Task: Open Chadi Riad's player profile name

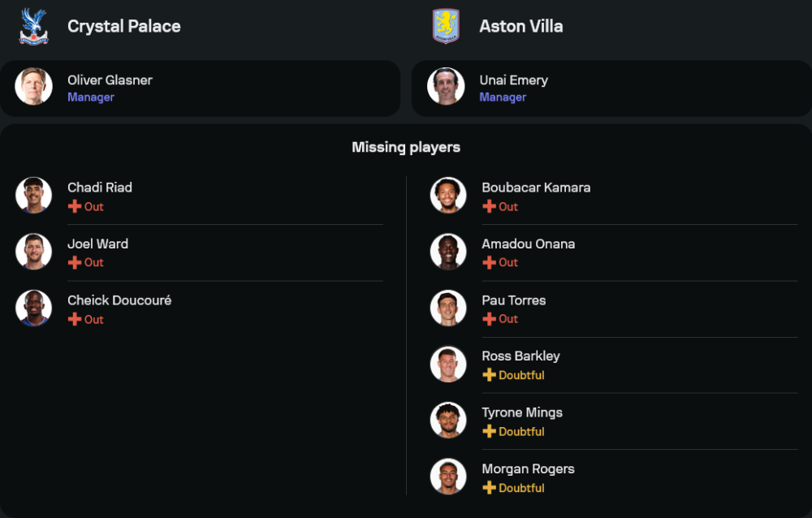Action: 100,188
